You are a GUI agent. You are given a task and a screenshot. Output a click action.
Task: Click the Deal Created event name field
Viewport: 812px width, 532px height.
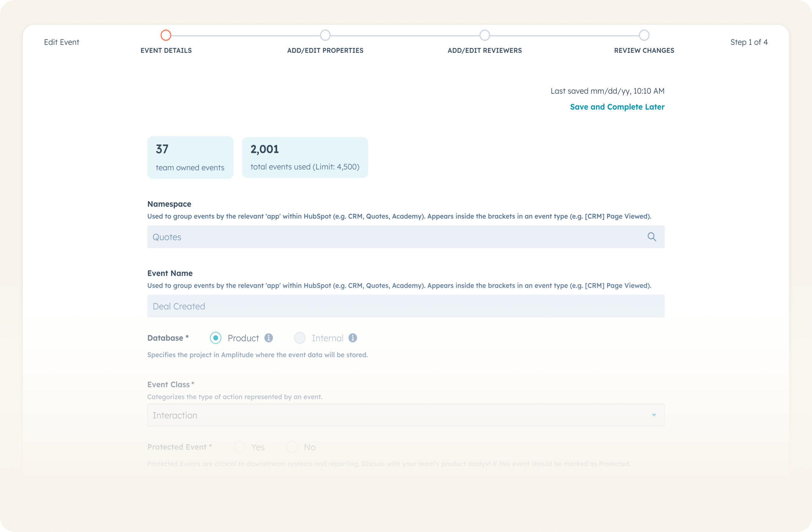pyautogui.click(x=405, y=306)
